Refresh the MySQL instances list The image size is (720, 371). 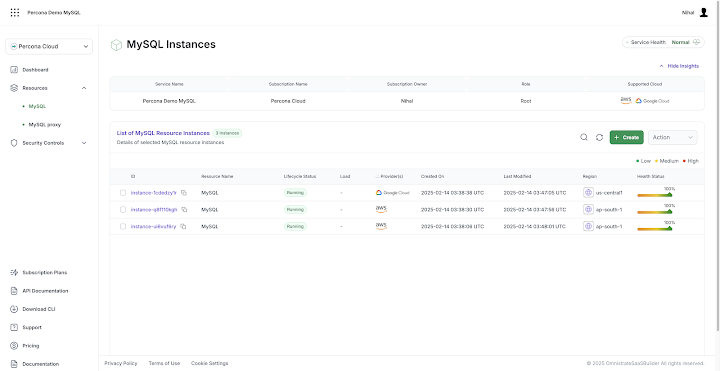point(599,137)
